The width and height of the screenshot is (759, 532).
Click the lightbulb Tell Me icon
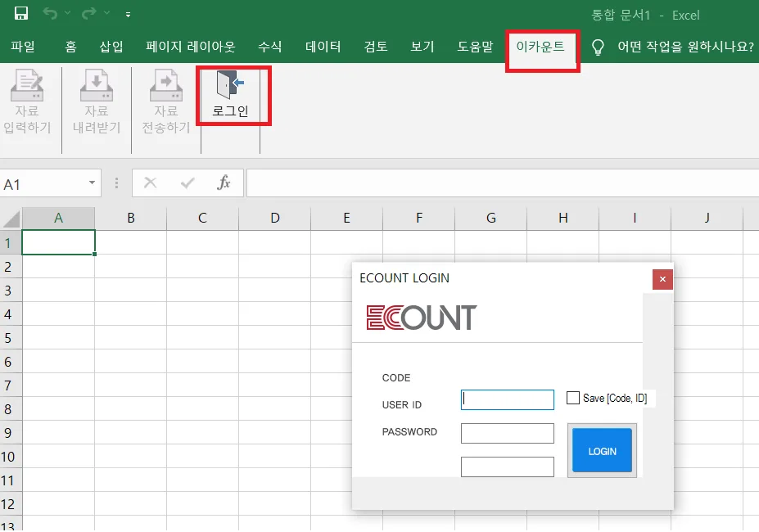point(598,47)
